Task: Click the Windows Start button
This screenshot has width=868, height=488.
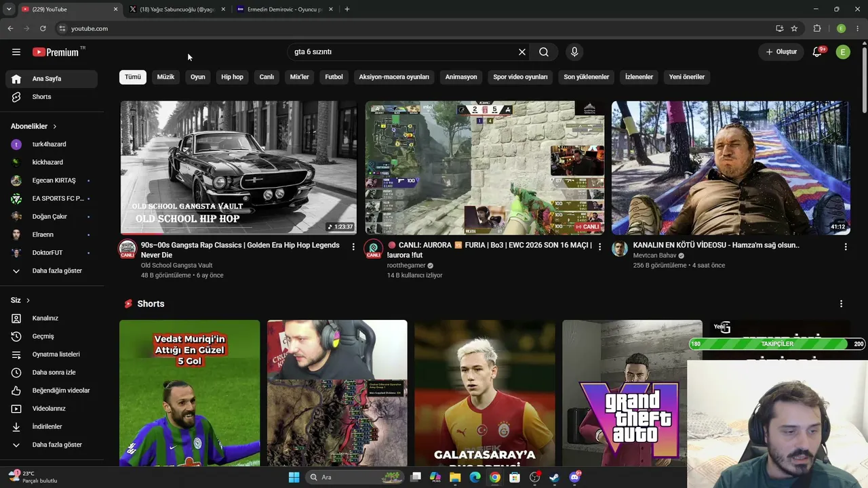Action: click(x=294, y=477)
